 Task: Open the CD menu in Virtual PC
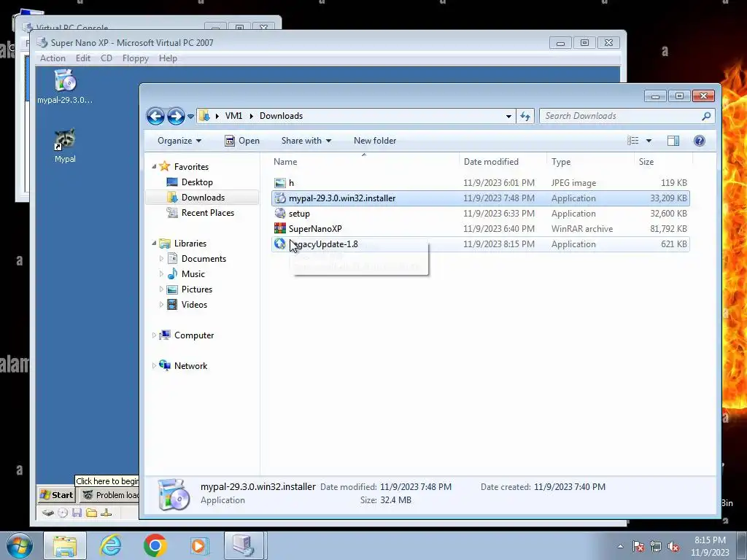(x=107, y=58)
